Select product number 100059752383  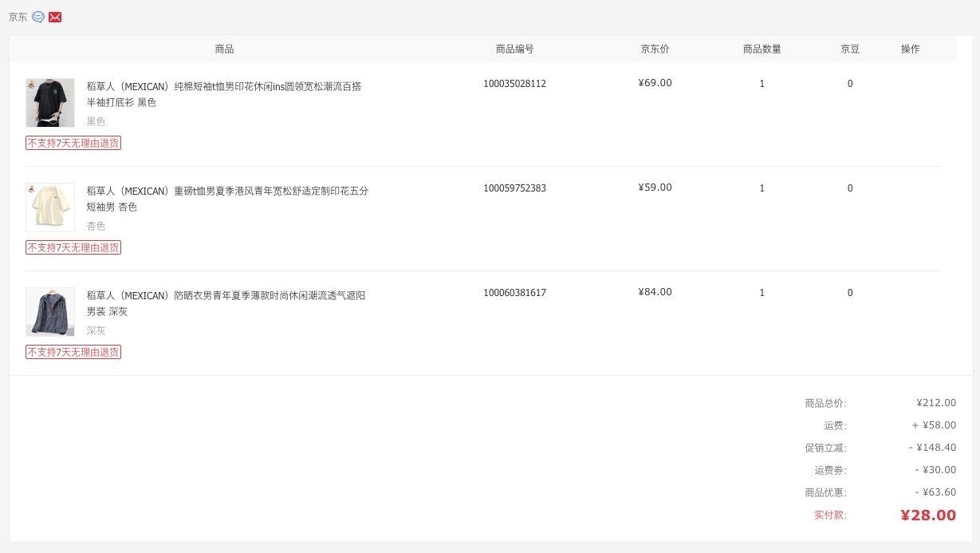click(x=514, y=188)
